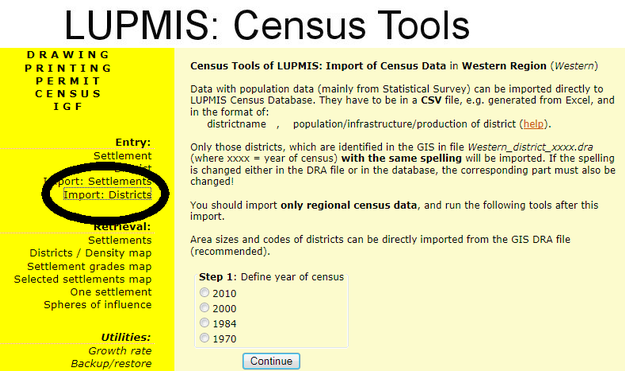625x371 pixels.
Task: Click 'Step 1: Define year of census' label
Action: tap(271, 277)
